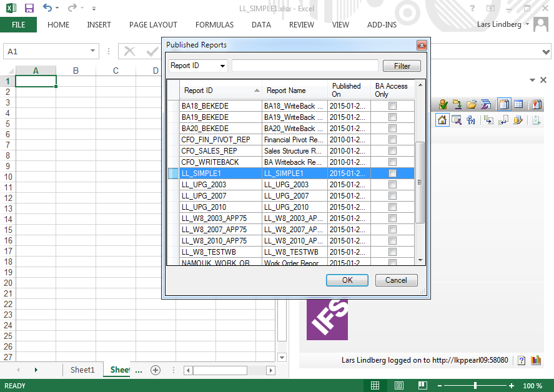This screenshot has height=392, width=554.
Task: Open the INSERT ribbon tab
Action: [99, 25]
